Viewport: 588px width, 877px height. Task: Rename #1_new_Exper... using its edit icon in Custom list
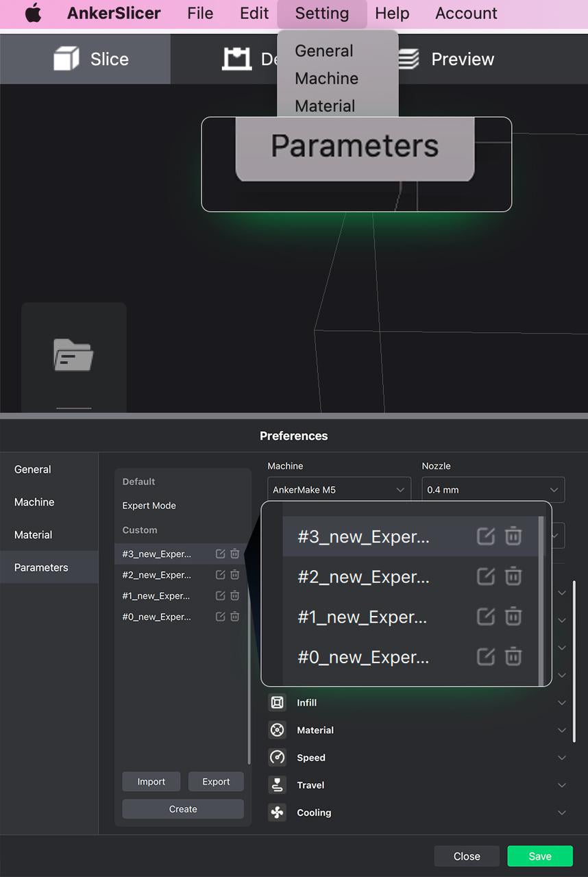(x=220, y=596)
